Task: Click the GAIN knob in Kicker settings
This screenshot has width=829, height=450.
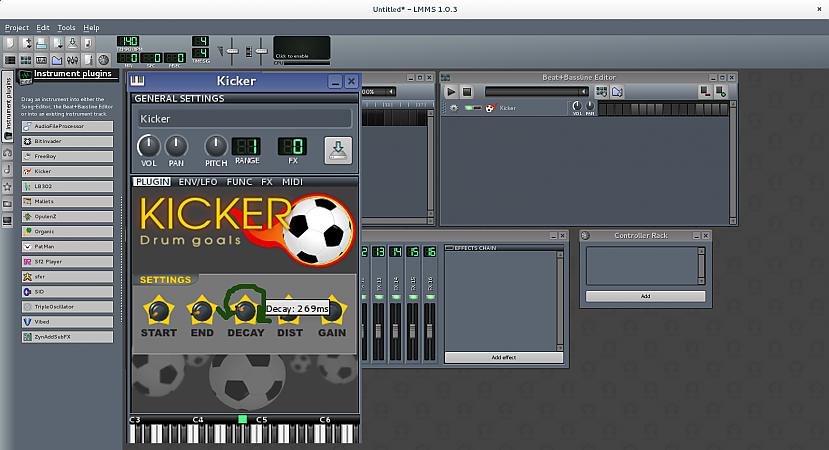Action: (331, 311)
